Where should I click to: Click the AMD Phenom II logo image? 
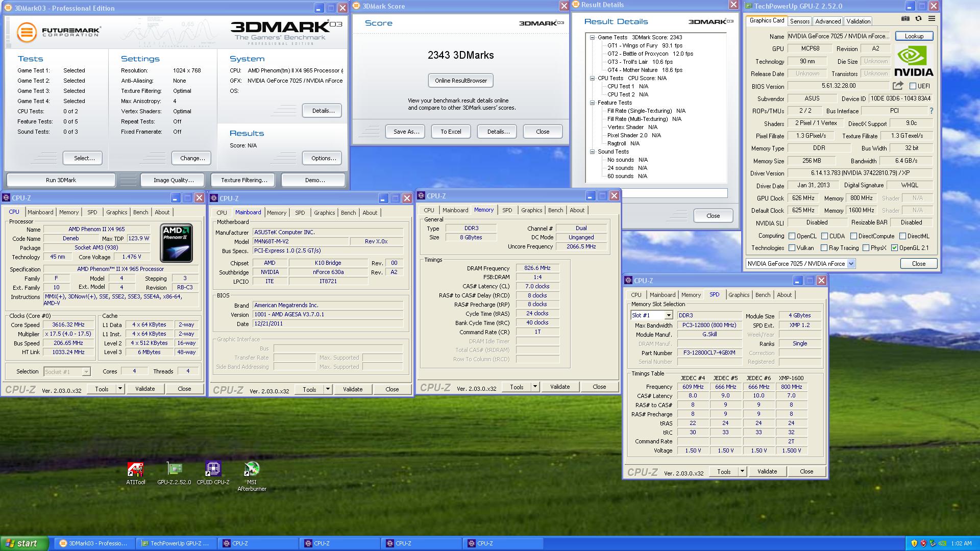pyautogui.click(x=176, y=243)
